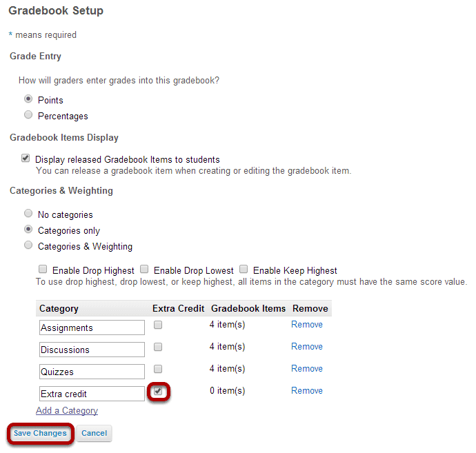The height and width of the screenshot is (453, 476).
Task: Choose the No categories option
Action: click(x=28, y=213)
